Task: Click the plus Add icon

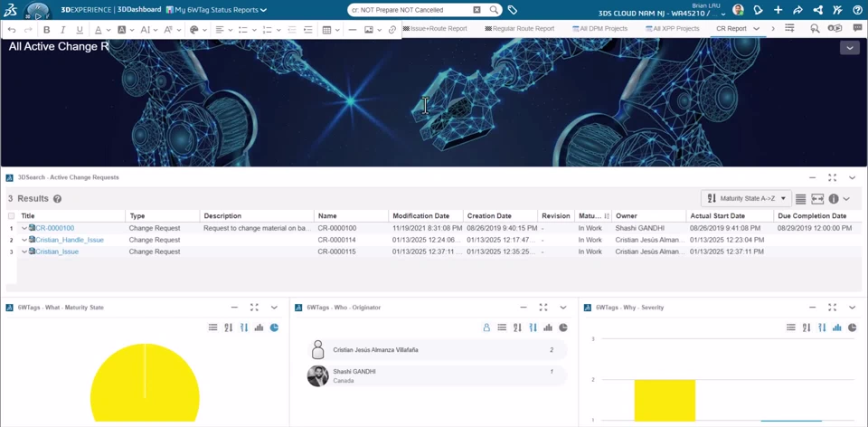Action: coord(778,10)
